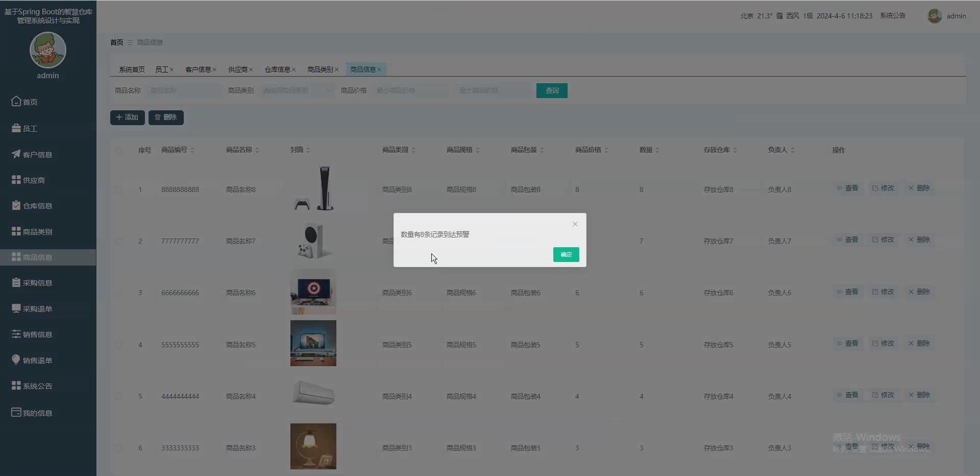
Task: Open the 商品类别 filter dropdown
Action: 296,90
